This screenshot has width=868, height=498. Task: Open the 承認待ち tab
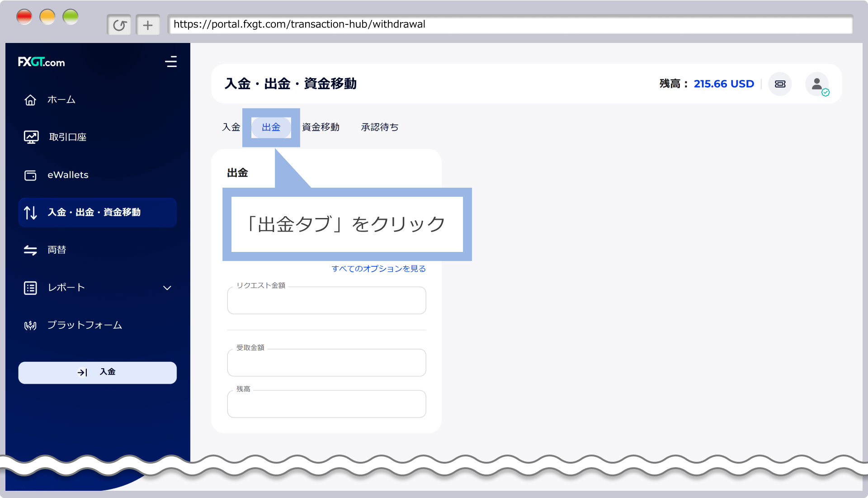pos(379,127)
